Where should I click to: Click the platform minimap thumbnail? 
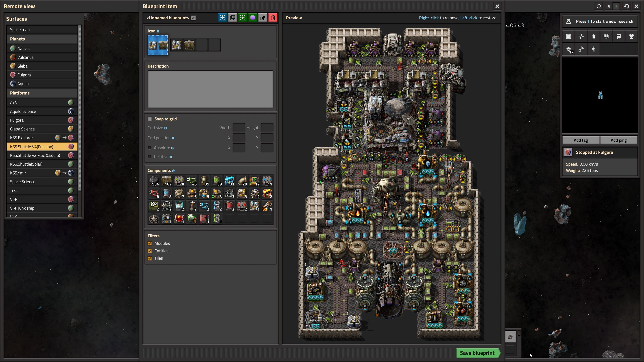(600, 96)
